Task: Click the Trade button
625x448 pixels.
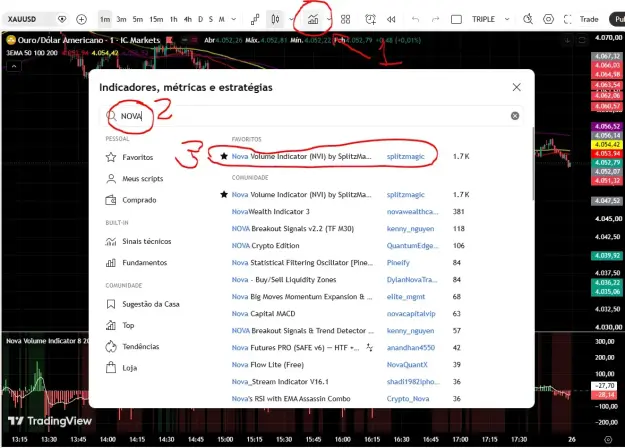Action: click(589, 19)
